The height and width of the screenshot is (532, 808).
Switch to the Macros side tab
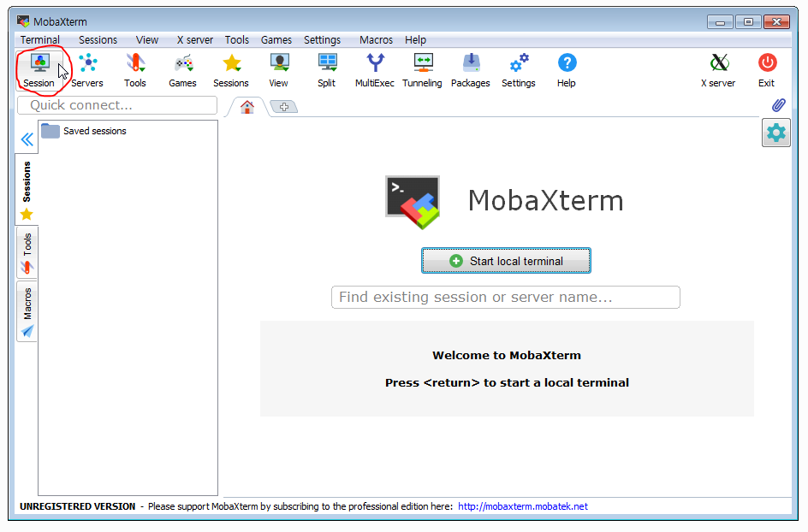27,311
